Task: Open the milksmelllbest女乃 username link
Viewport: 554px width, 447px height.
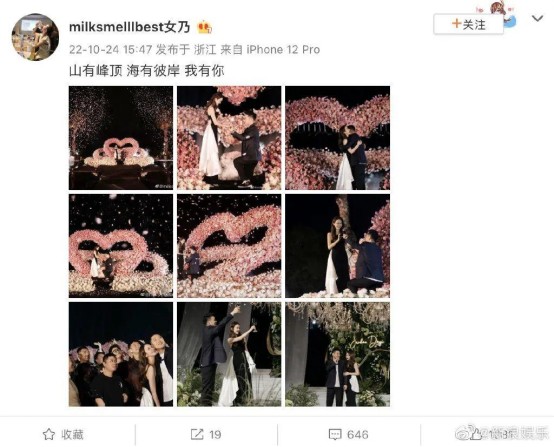Action: point(130,27)
